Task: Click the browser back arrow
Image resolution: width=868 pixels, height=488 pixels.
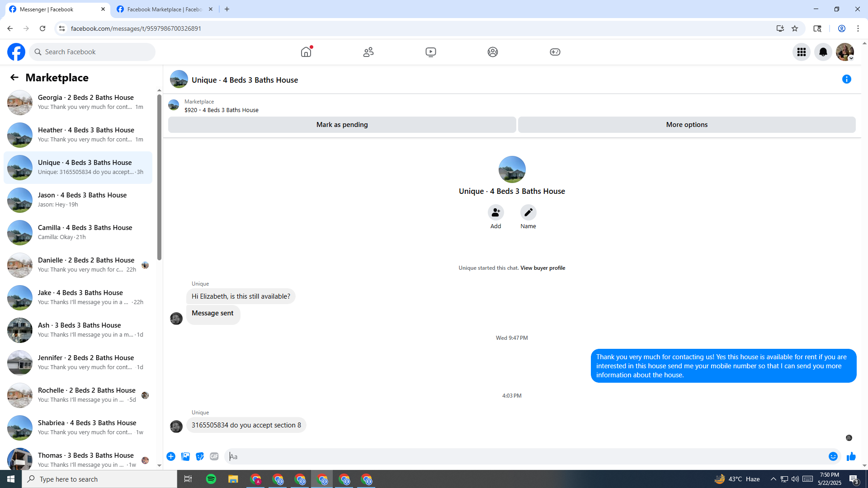Action: tap(10, 28)
